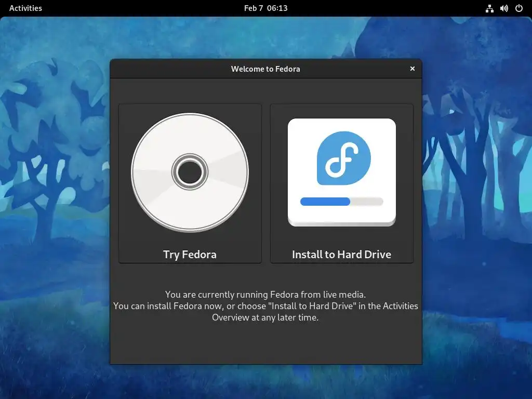Choose Install to Hard Drive label
Screen dimensions: 532x399
pos(341,255)
